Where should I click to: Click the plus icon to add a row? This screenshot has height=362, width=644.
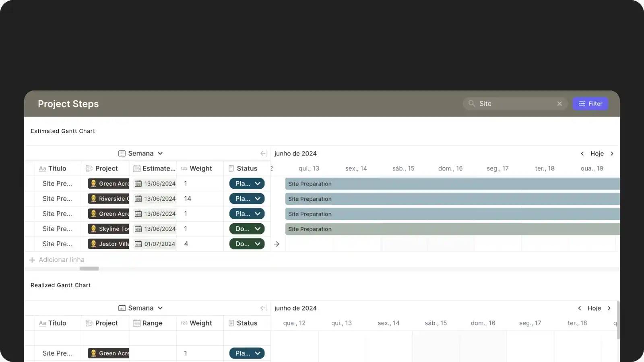tap(32, 260)
